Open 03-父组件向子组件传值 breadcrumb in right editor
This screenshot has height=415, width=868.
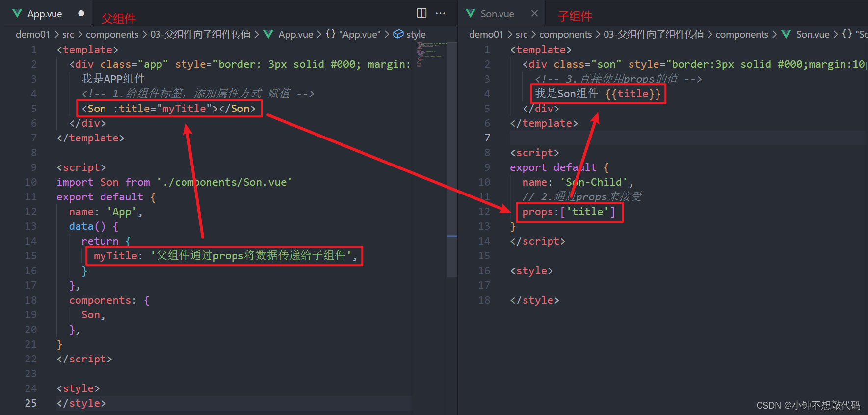pyautogui.click(x=654, y=34)
